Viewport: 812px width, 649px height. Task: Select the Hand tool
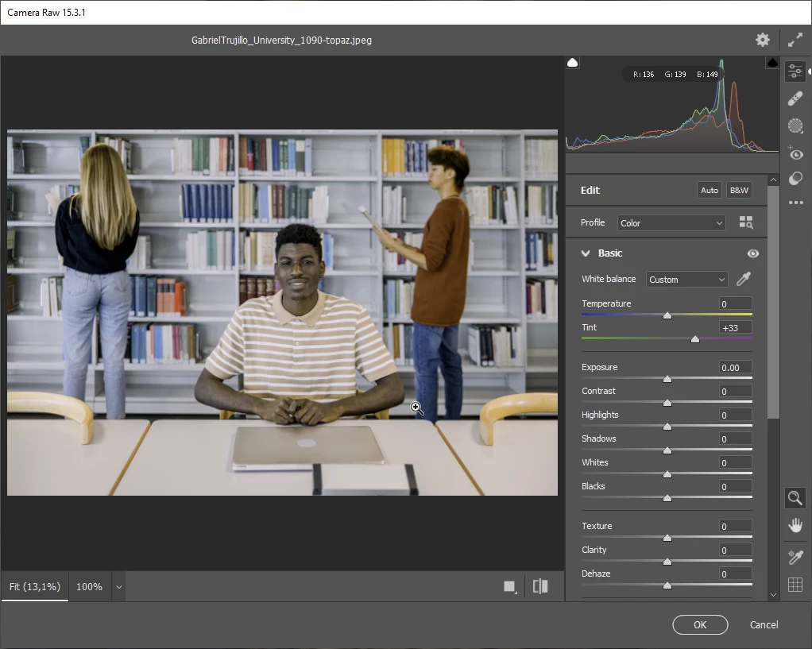[795, 525]
